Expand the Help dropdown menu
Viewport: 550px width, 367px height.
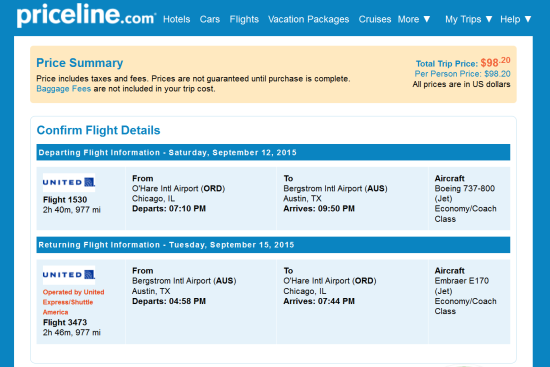516,19
